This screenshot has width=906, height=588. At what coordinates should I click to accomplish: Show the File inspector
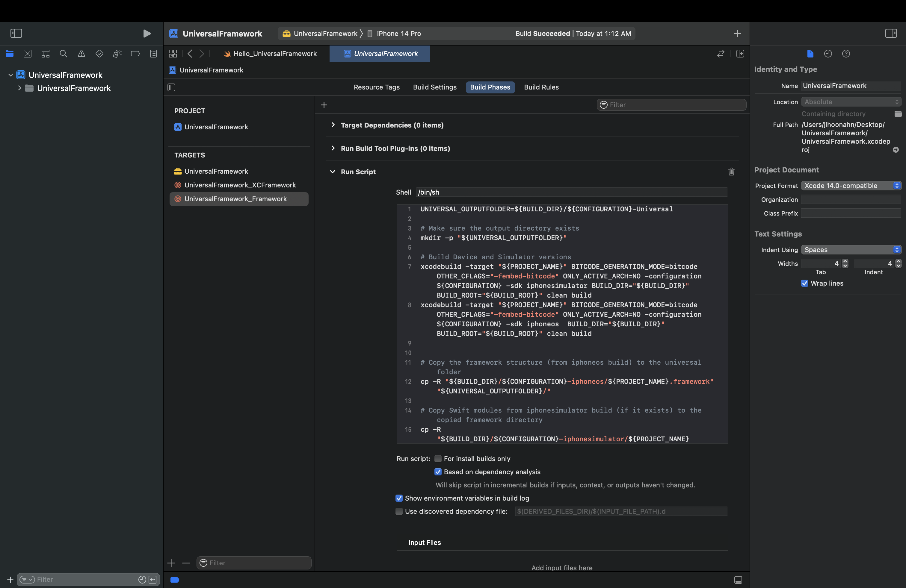tap(810, 54)
